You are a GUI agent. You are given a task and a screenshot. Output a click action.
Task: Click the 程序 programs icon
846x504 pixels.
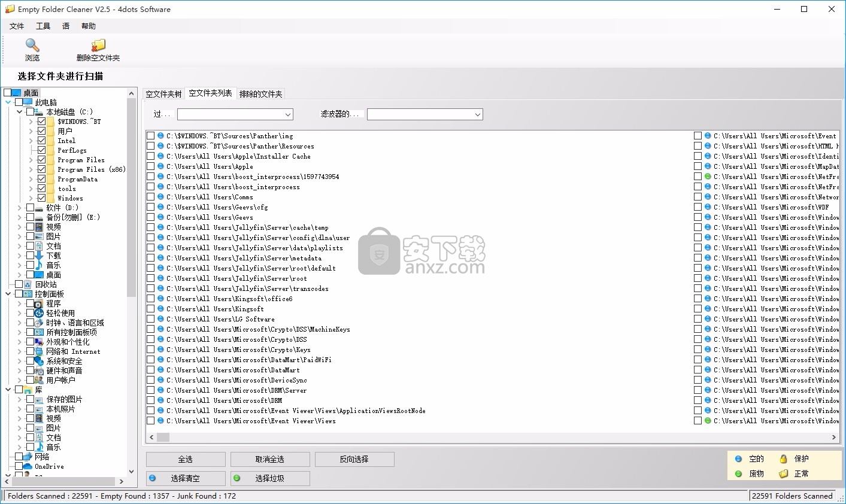pos(39,303)
